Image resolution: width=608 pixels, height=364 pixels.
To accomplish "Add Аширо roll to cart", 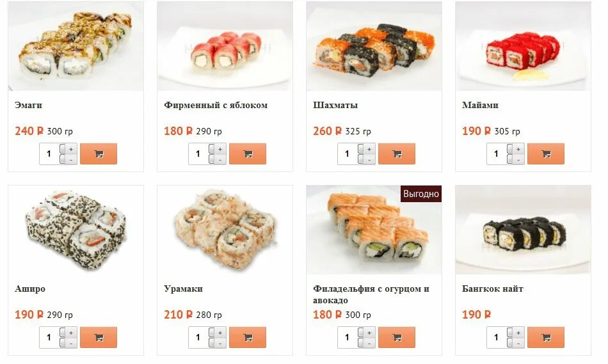I will [x=99, y=337].
